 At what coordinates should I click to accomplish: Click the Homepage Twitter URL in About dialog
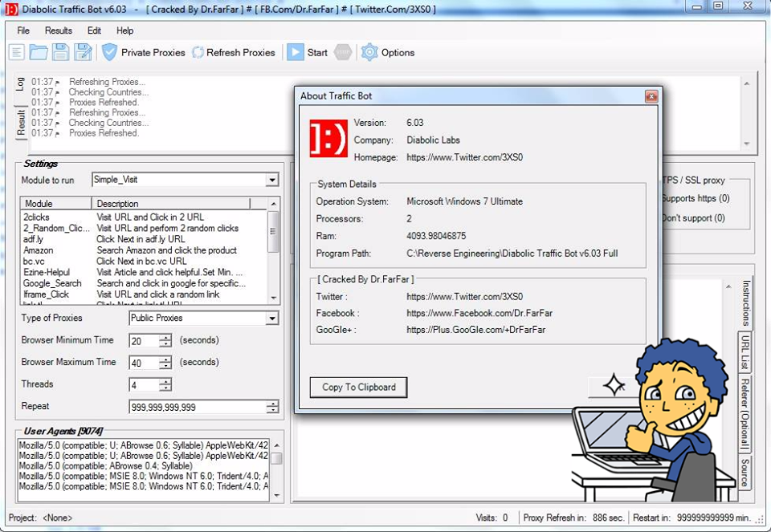[x=465, y=157]
